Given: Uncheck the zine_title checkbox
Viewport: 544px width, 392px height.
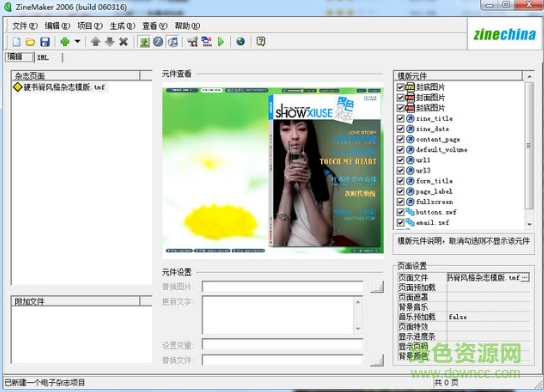Looking at the screenshot, I should click(401, 119).
